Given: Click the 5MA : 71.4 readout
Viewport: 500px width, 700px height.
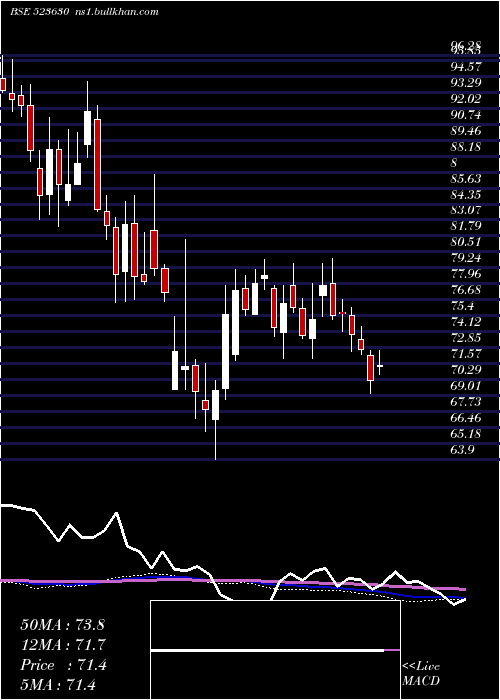Looking at the screenshot, I should tap(58, 684).
